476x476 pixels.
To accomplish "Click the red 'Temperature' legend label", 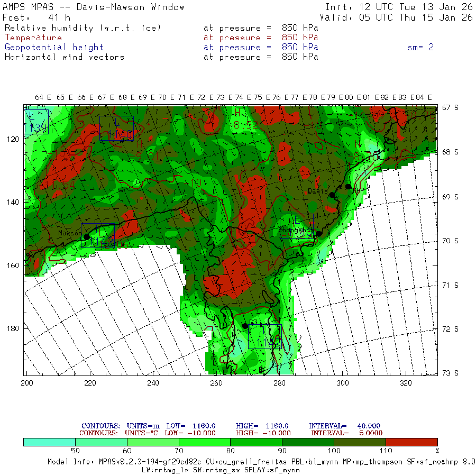I will tap(33, 38).
